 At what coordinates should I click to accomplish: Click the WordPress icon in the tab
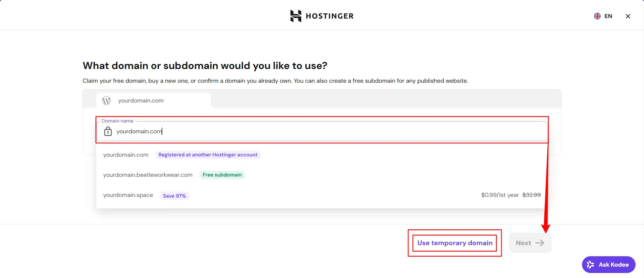106,100
